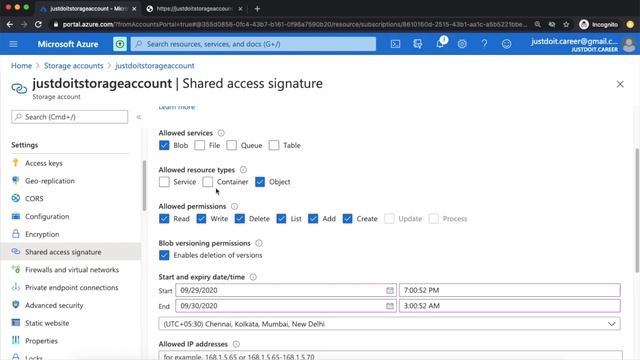Reload the browser page

[x=38, y=24]
